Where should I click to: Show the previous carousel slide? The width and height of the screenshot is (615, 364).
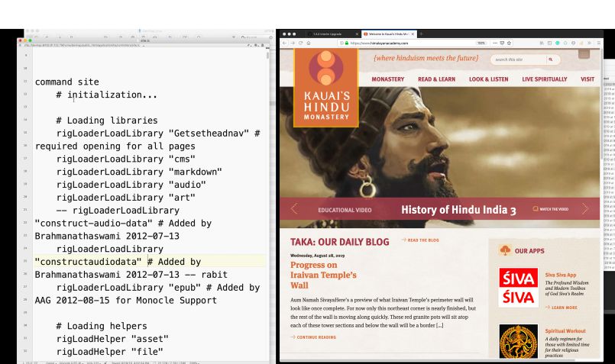[294, 209]
